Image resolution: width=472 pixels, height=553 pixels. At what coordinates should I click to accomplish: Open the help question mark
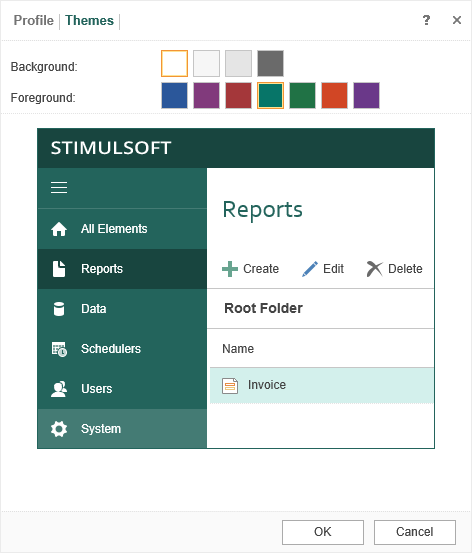click(x=426, y=20)
